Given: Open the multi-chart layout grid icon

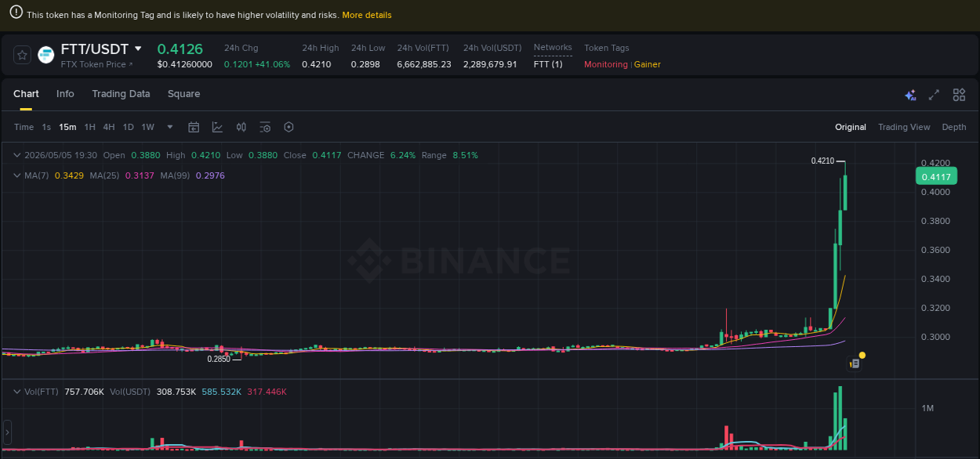Looking at the screenshot, I should [959, 95].
